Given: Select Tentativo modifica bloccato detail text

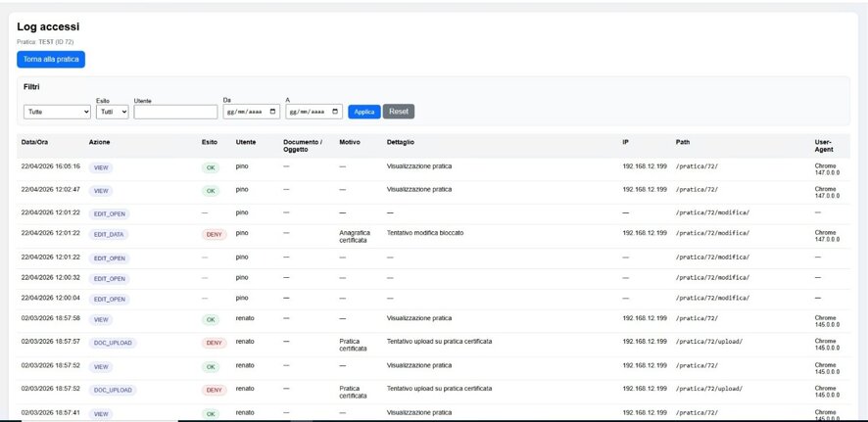Looking at the screenshot, I should 425,233.
